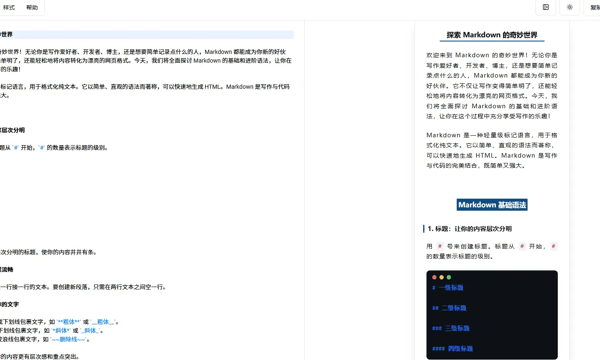The height and width of the screenshot is (360, 600).
Task: Click the **粗体** code text in editor
Action: point(69,322)
